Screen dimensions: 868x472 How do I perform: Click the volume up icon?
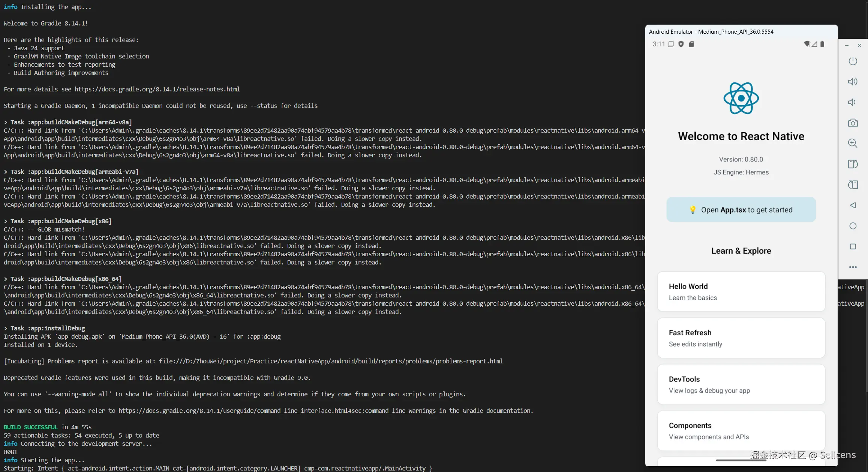point(853,82)
